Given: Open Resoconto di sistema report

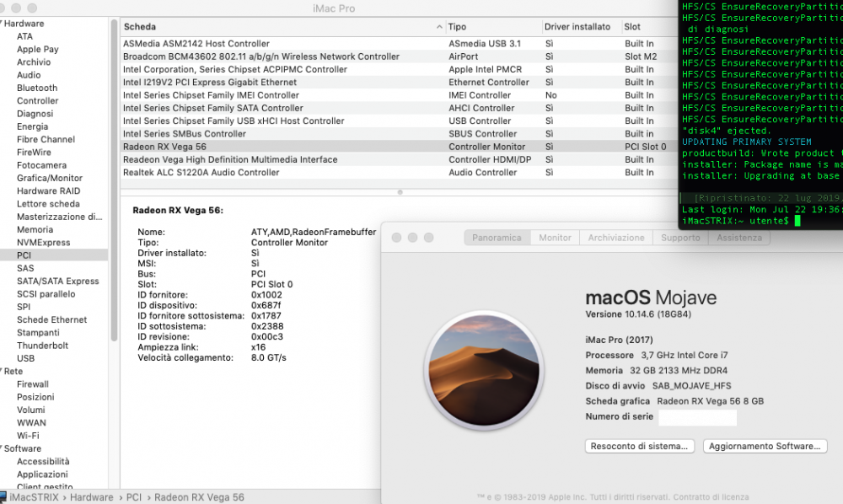Looking at the screenshot, I should (639, 446).
